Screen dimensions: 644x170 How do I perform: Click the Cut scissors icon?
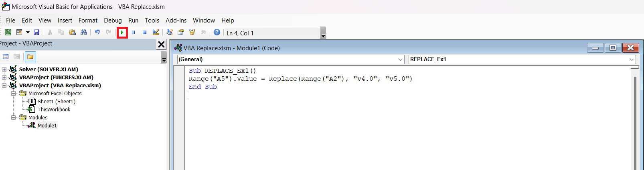click(50, 33)
